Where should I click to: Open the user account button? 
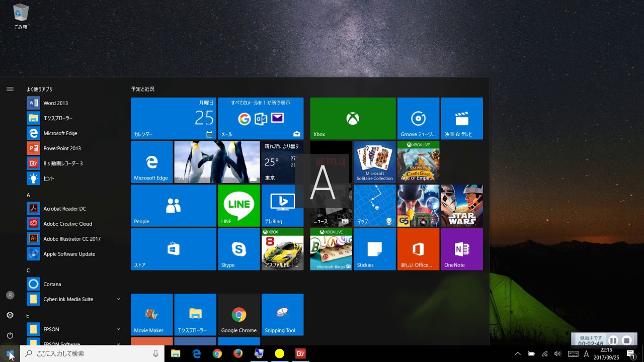coord(10,295)
